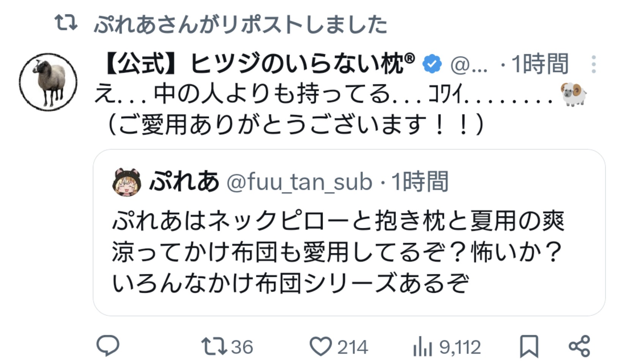This screenshot has width=624, height=364.
Task: Open the quoted post's anime avatar
Action: pos(127,182)
